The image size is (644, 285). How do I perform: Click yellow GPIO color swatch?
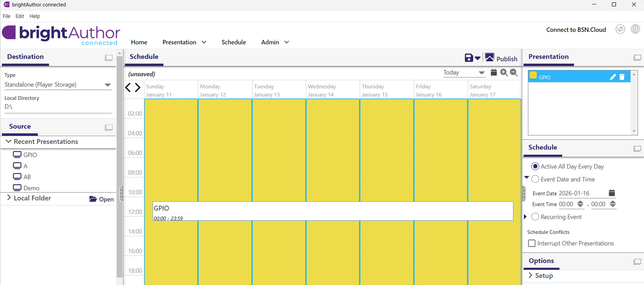533,75
